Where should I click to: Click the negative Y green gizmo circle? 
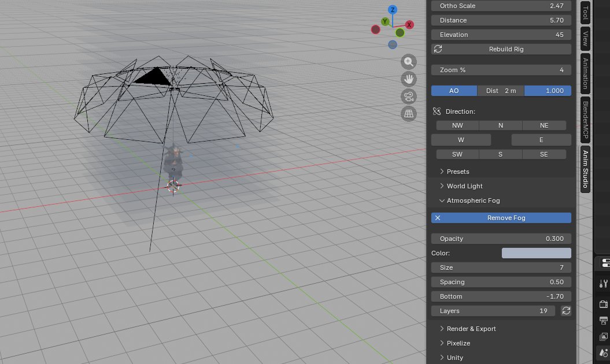pyautogui.click(x=400, y=33)
